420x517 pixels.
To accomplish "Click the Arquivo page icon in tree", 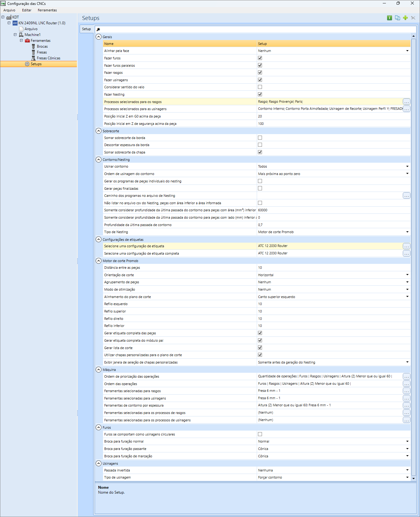I will coord(21,29).
